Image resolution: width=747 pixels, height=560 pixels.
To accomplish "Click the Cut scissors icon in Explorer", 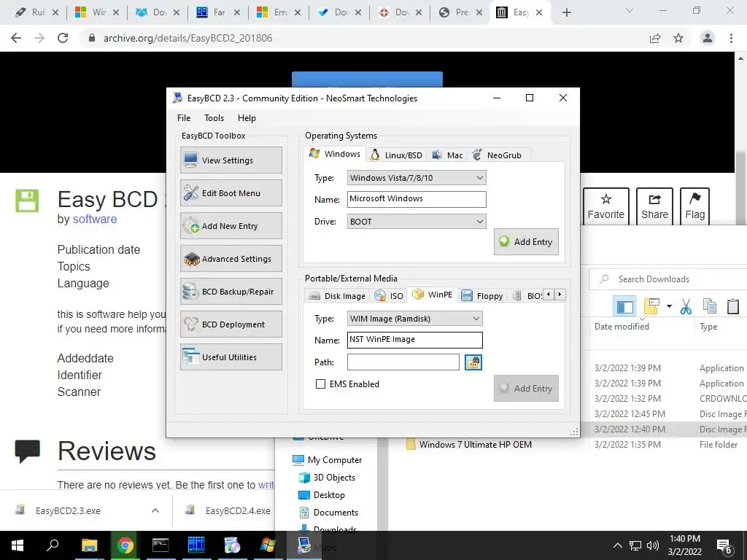I will coord(686,306).
